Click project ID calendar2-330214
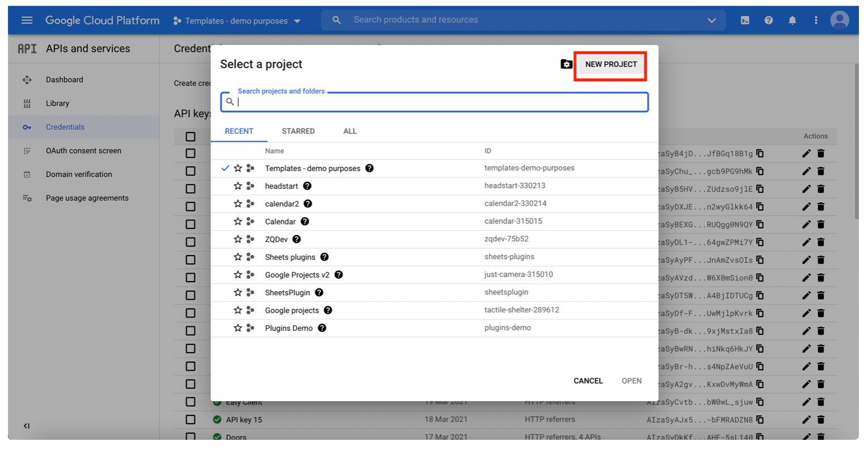This screenshot has height=450, width=868. 516,203
